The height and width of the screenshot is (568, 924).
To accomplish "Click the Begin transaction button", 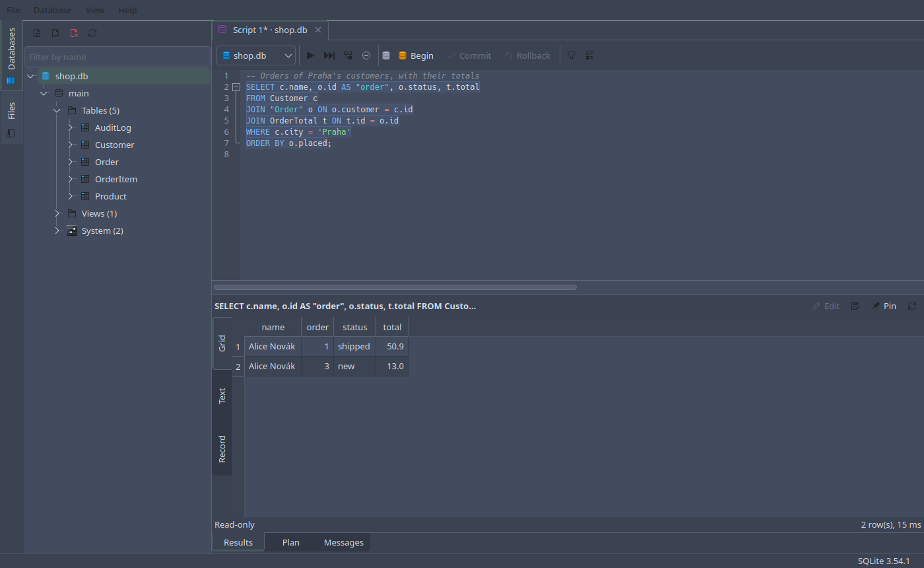I will point(416,55).
